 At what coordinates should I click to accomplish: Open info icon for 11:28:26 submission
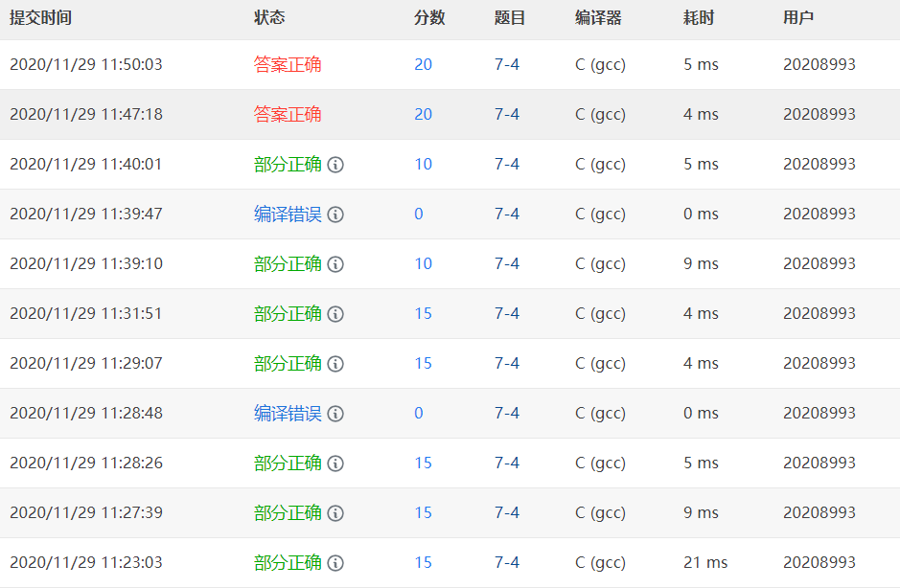[335, 464]
